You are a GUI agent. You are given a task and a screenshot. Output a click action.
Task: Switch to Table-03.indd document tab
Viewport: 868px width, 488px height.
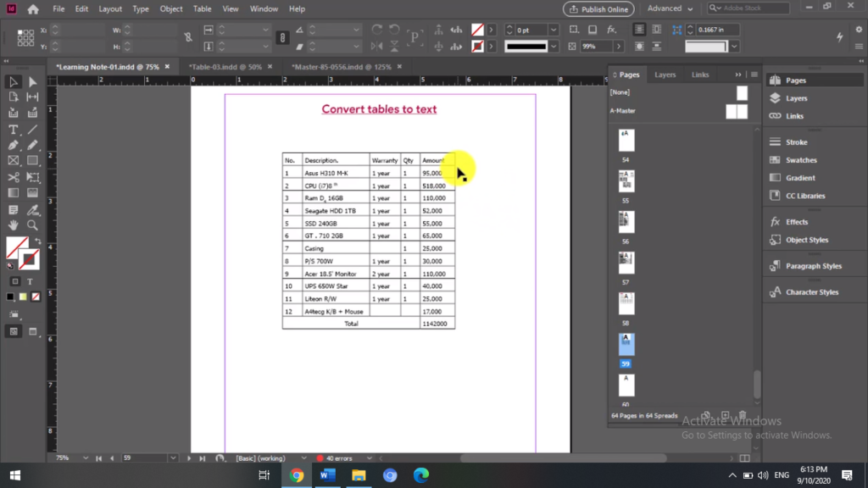pyautogui.click(x=225, y=67)
